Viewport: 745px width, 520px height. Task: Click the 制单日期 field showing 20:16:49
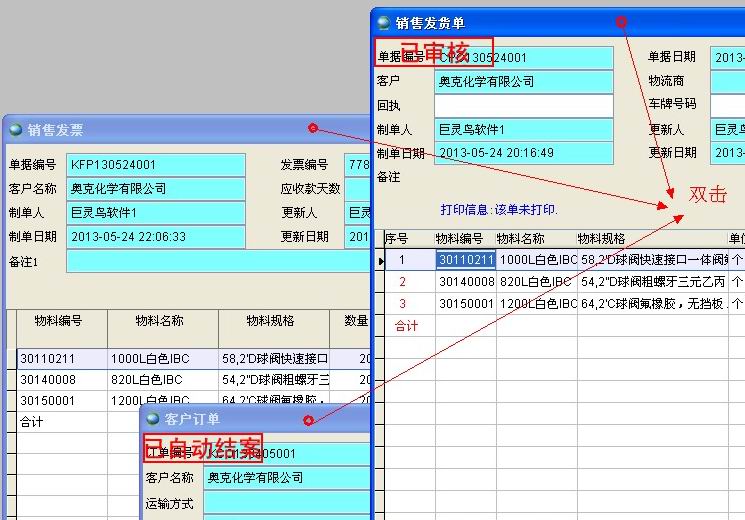pyautogui.click(x=523, y=153)
